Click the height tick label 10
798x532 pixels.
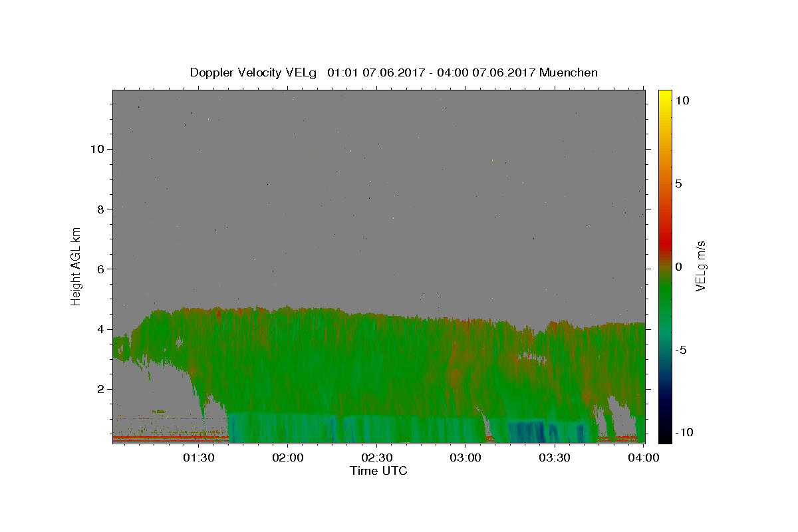pos(97,149)
